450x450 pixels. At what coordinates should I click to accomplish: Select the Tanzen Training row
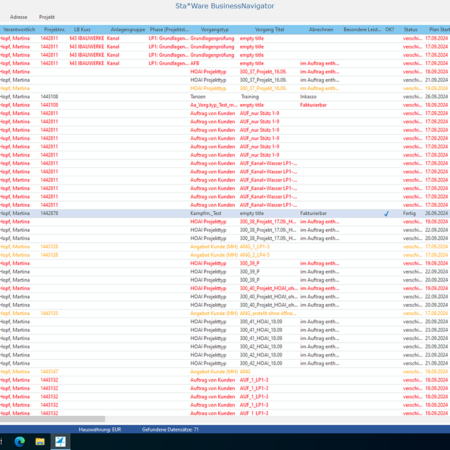(x=225, y=97)
